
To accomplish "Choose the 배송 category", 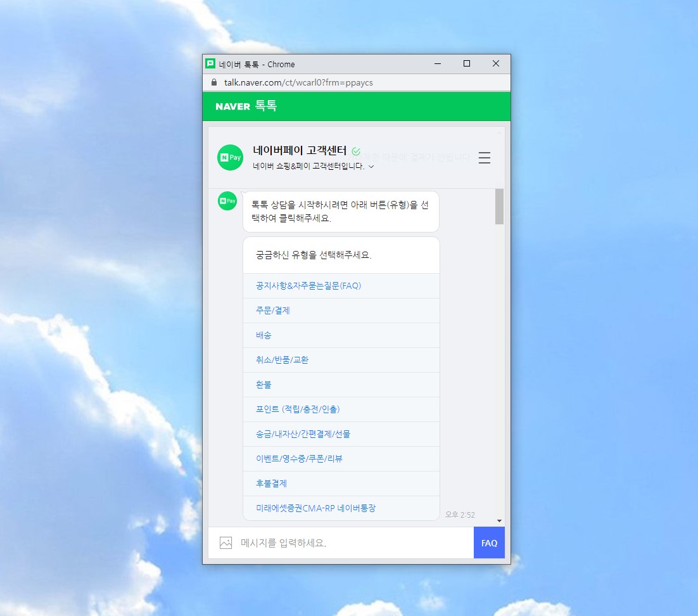I will tap(341, 335).
